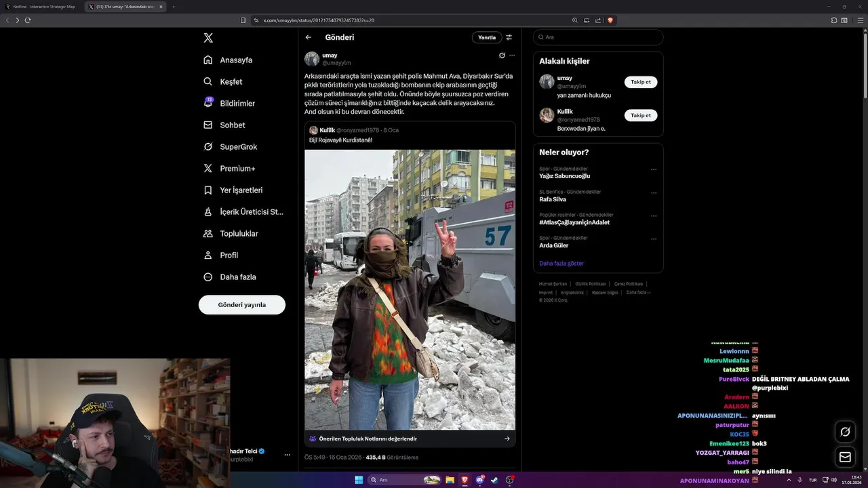Bookmark this page in address bar

[x=243, y=20]
